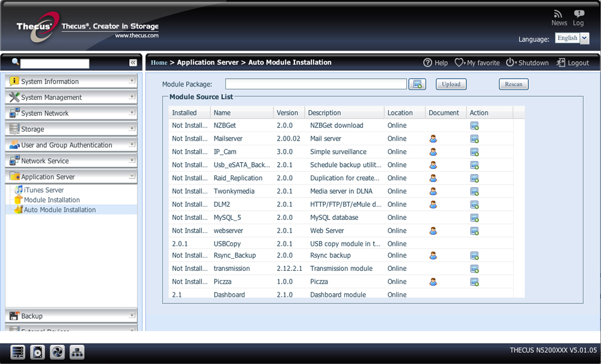This screenshot has height=364, width=601.
Task: Click the Rescan button
Action: coord(514,84)
